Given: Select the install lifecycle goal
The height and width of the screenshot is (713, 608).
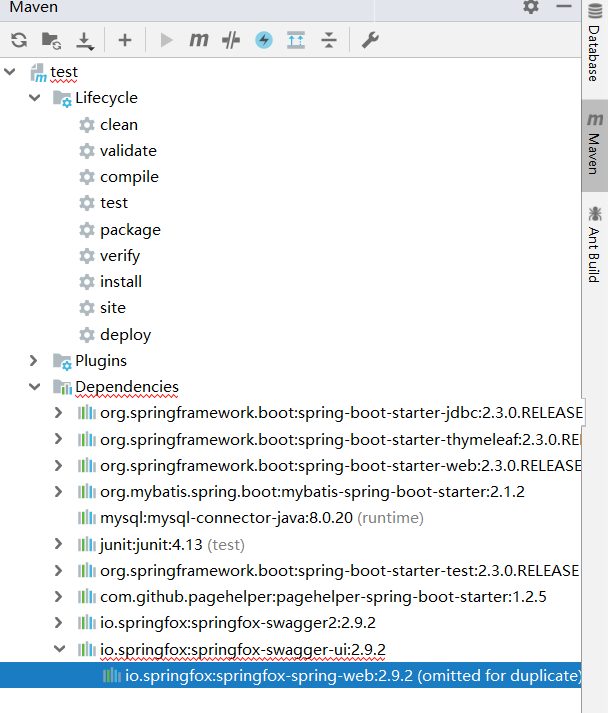Looking at the screenshot, I should point(121,282).
